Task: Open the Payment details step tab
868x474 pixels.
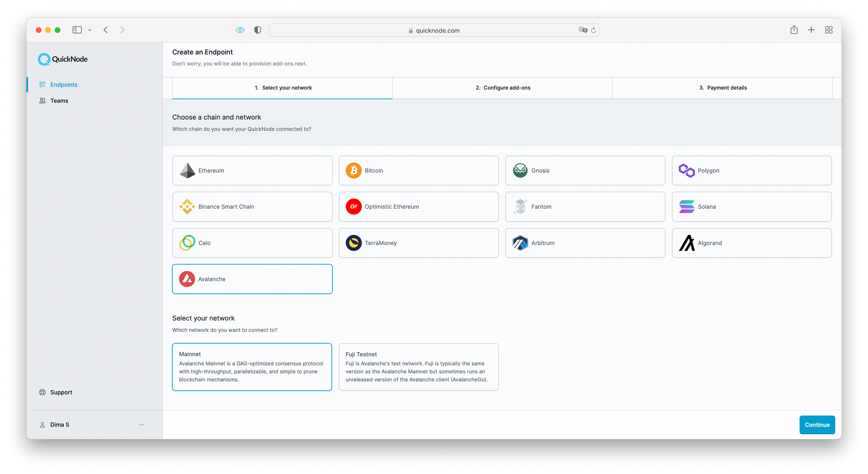Action: [723, 88]
